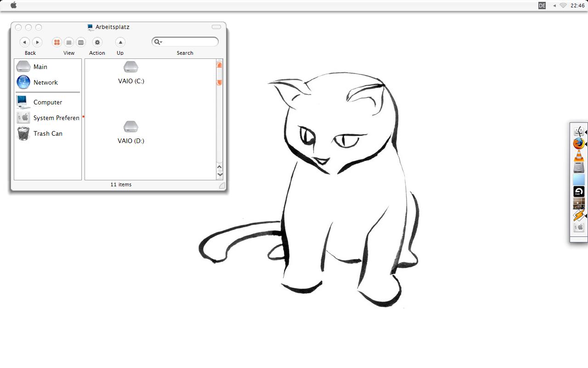
Task: Switch to column view
Action: point(81,42)
